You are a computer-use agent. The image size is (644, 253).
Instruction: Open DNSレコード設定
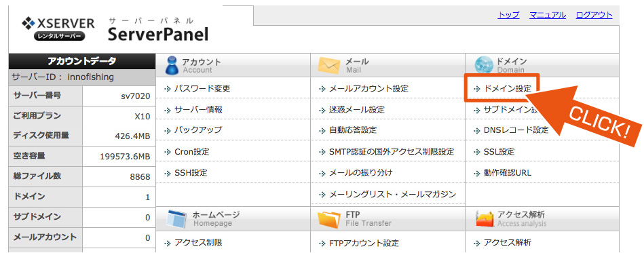(516, 130)
